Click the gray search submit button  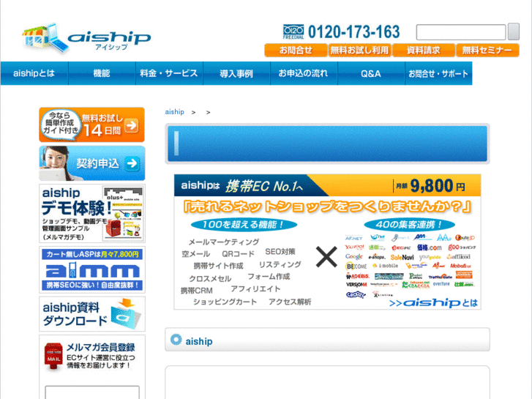[513, 31]
